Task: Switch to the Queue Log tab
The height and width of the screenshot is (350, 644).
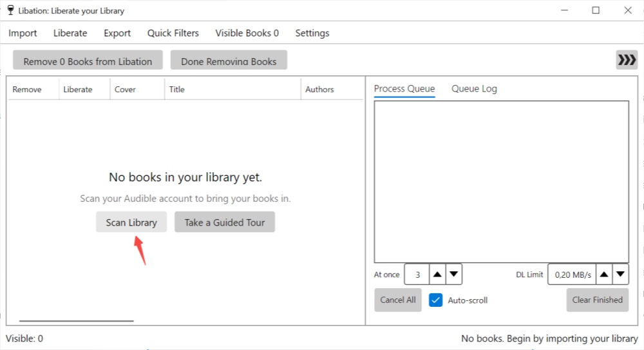Action: coord(474,89)
